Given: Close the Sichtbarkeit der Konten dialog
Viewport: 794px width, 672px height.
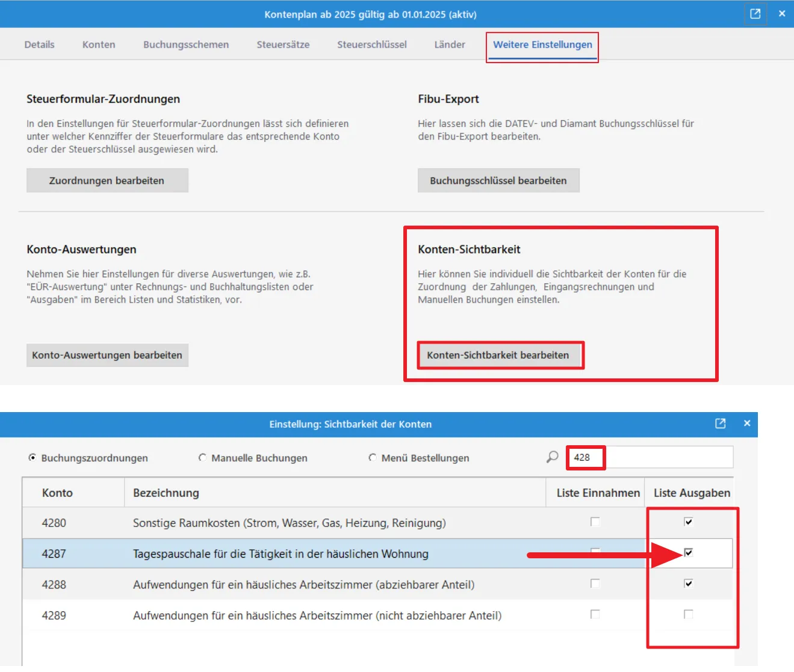Looking at the screenshot, I should [747, 424].
